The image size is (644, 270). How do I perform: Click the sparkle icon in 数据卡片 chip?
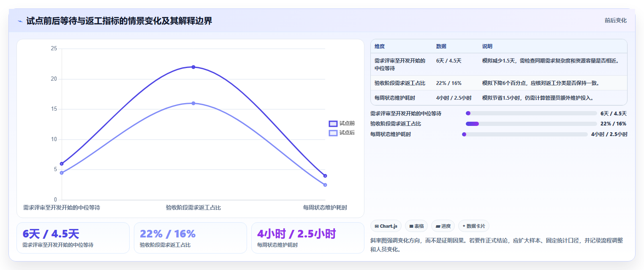coord(464,226)
